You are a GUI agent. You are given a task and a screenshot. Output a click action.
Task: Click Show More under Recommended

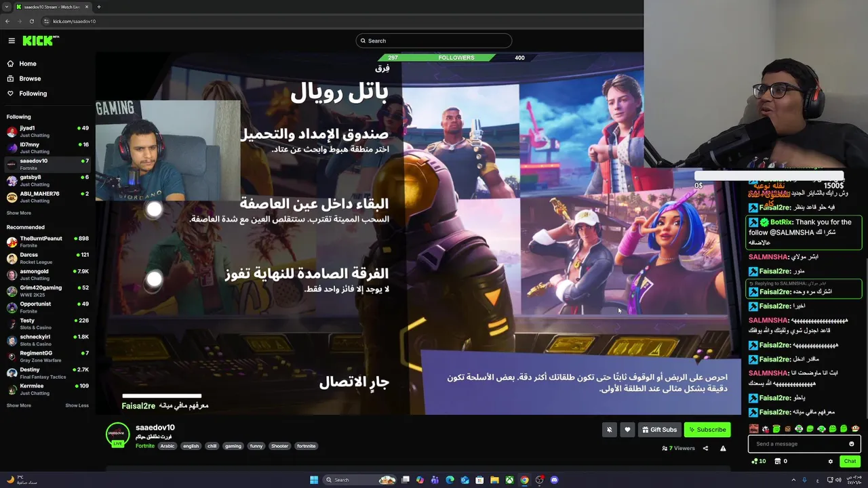click(19, 405)
